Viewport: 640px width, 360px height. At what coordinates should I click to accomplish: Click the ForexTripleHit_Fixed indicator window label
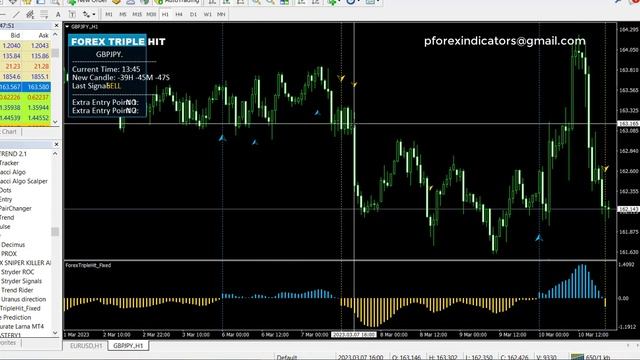click(x=88, y=265)
